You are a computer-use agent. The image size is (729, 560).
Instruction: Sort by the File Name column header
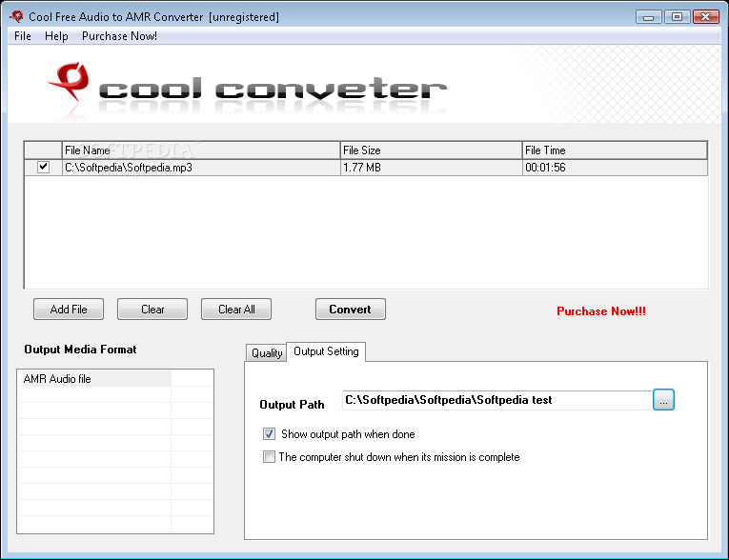(x=201, y=150)
